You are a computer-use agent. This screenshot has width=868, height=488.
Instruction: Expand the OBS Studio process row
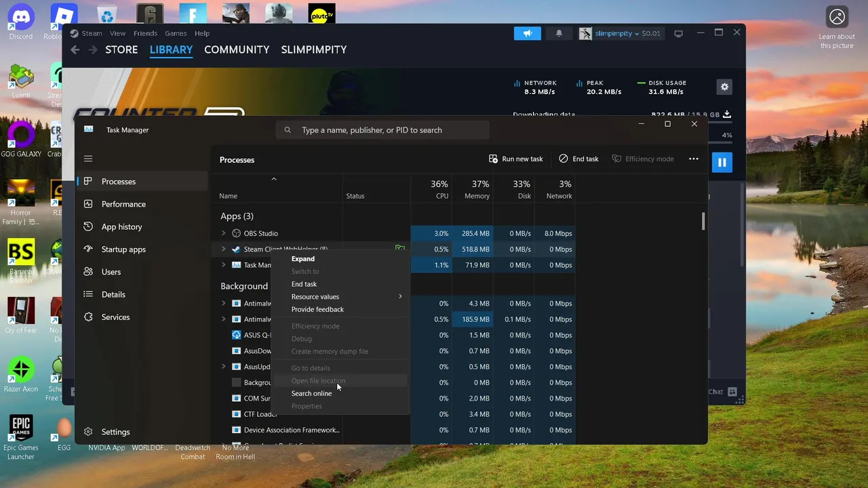tap(223, 233)
